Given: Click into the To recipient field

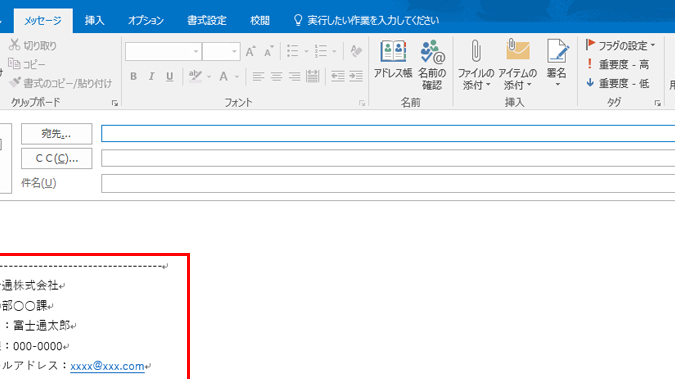Looking at the screenshot, I should [x=388, y=134].
